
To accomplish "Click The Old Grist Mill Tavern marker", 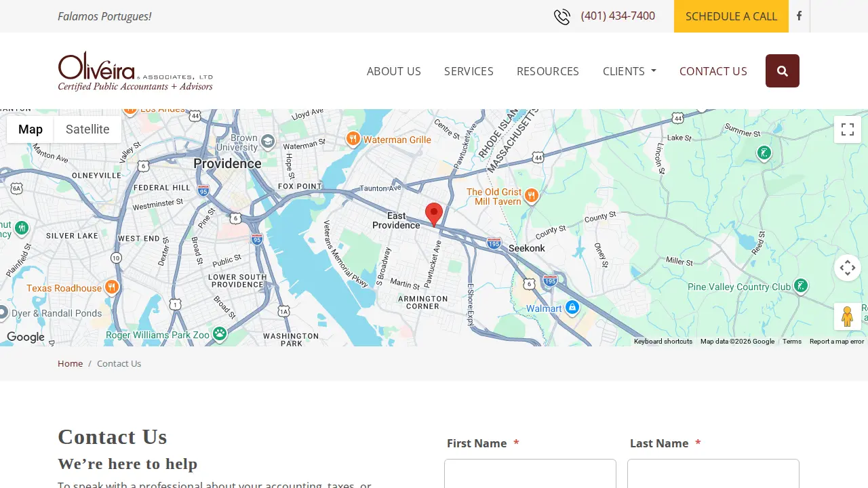I will click(x=532, y=196).
